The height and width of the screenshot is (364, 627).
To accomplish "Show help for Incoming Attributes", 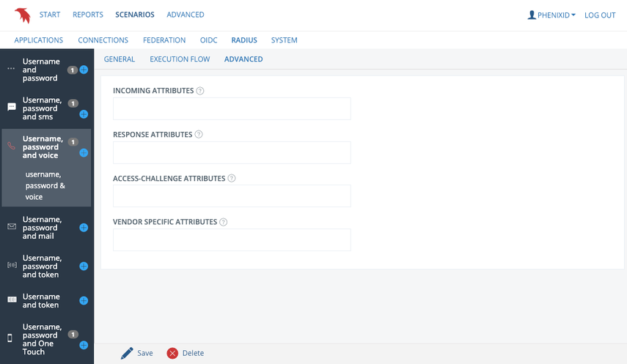I will pyautogui.click(x=200, y=91).
